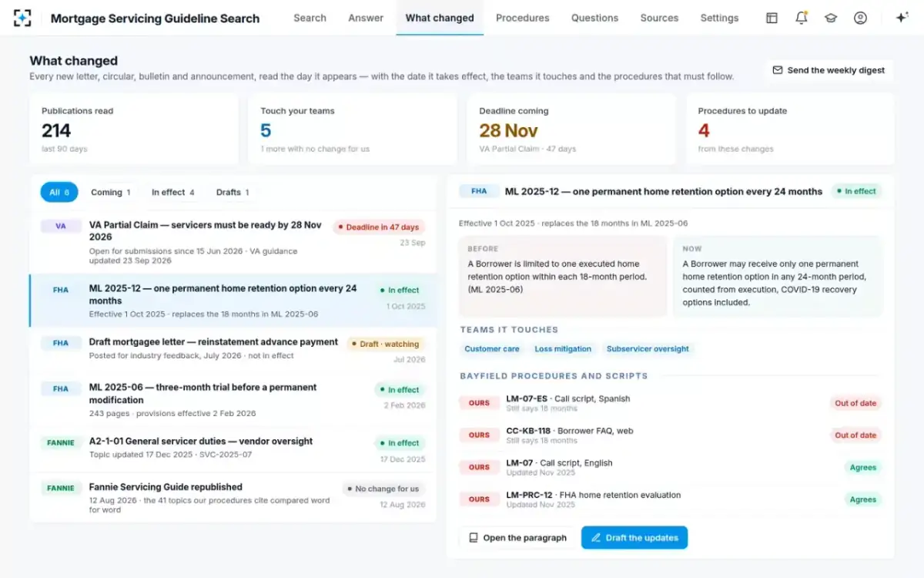Open CC-KB-118 Borrower FAQ web
The height and width of the screenshot is (578, 924).
(x=671, y=435)
